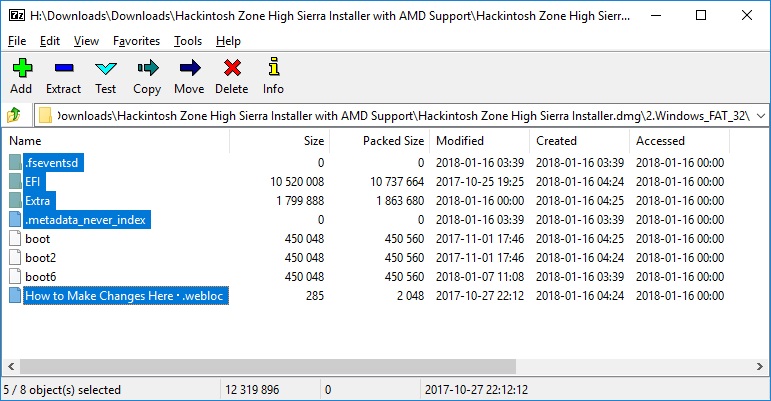Click the green Add plus icon

(x=22, y=68)
